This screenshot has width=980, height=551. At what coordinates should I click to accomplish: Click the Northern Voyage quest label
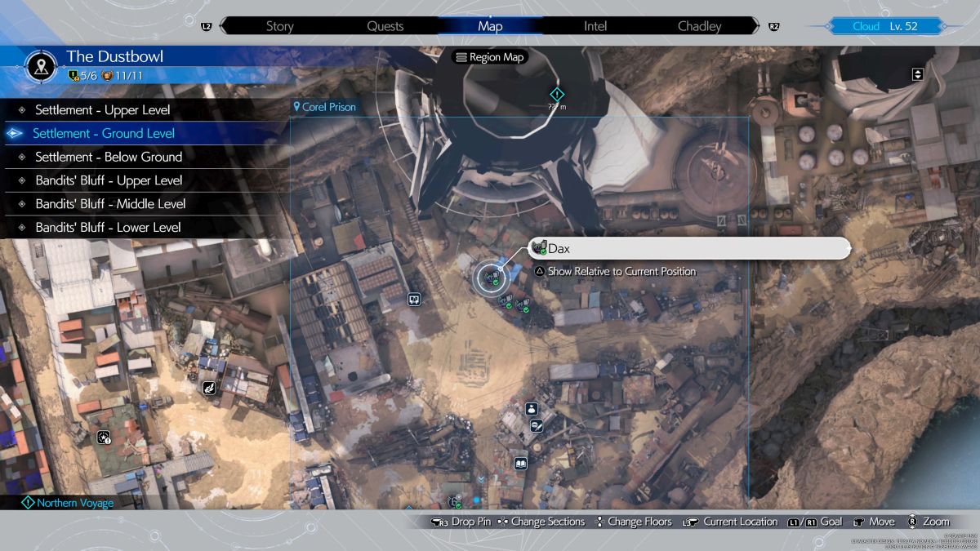[x=74, y=503]
